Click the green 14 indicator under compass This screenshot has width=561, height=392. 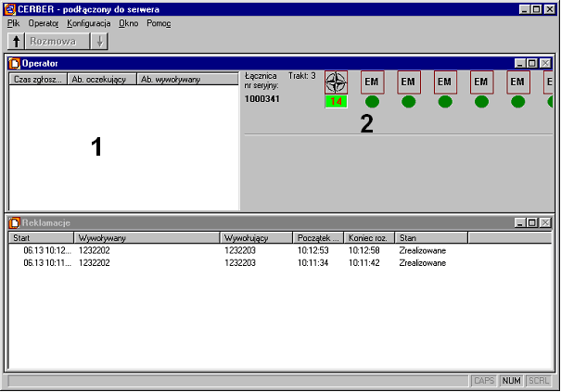point(336,101)
